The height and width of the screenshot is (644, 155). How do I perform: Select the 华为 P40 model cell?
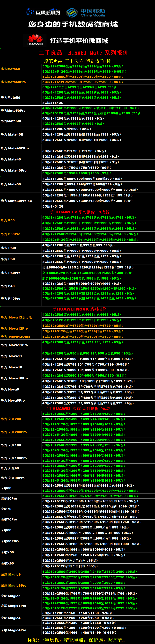(x=21, y=286)
